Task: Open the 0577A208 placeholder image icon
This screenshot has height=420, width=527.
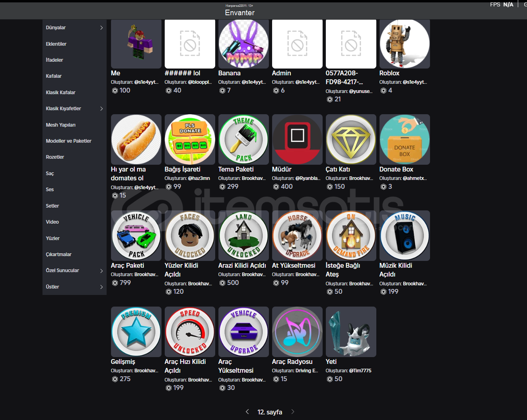Action: tap(351, 44)
